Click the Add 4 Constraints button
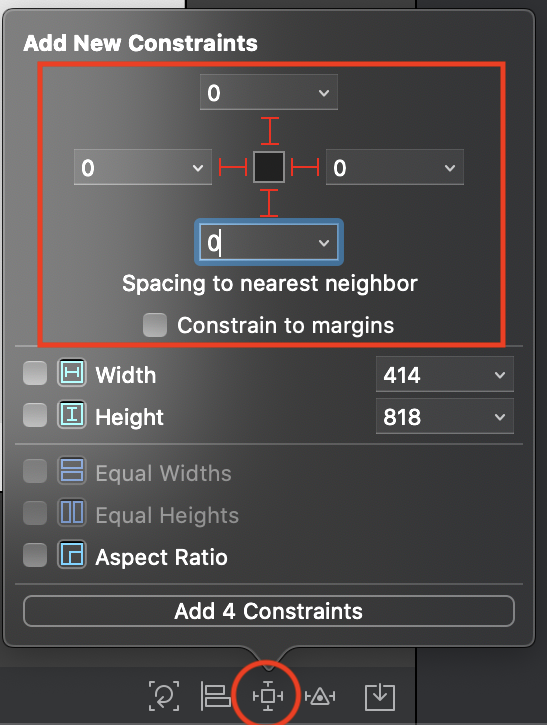The width and height of the screenshot is (547, 725). 269,611
